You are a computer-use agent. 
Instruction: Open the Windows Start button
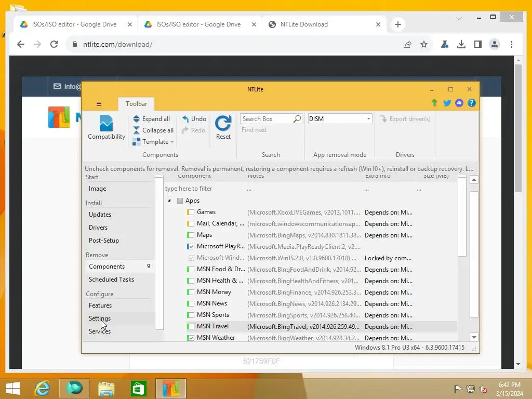(x=13, y=389)
